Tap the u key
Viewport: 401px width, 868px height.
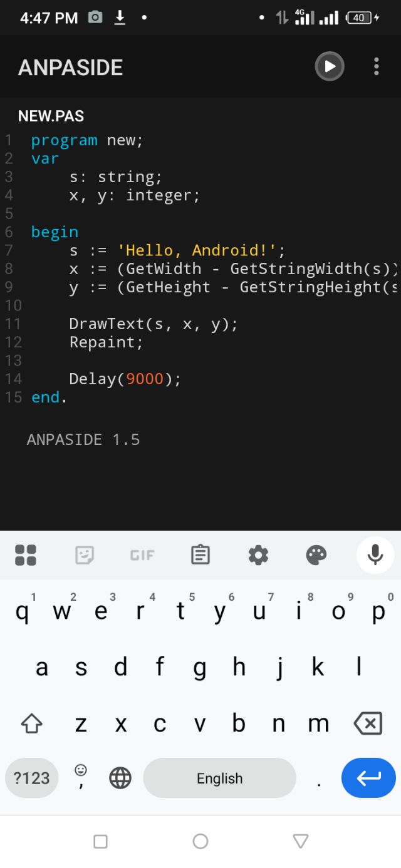(x=259, y=612)
